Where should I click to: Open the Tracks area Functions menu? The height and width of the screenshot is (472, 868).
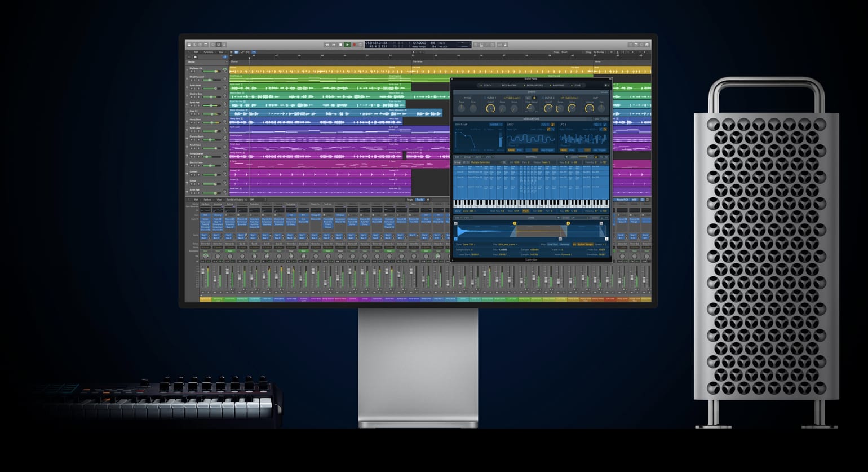click(209, 52)
